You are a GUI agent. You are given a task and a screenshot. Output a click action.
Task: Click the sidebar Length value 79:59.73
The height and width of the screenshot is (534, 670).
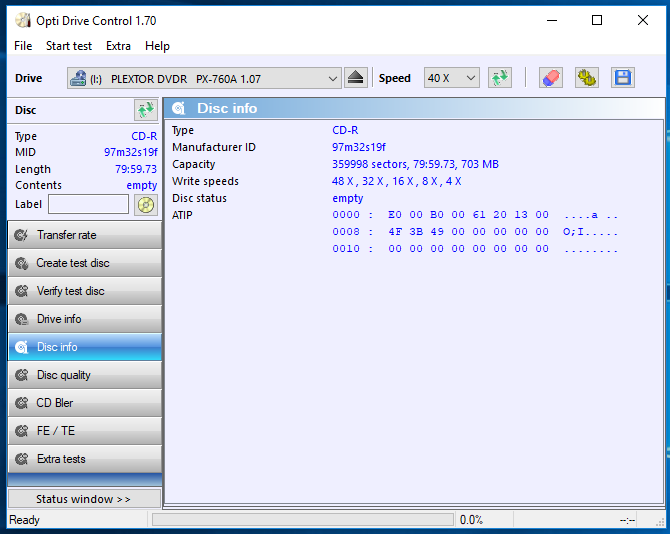[136, 169]
